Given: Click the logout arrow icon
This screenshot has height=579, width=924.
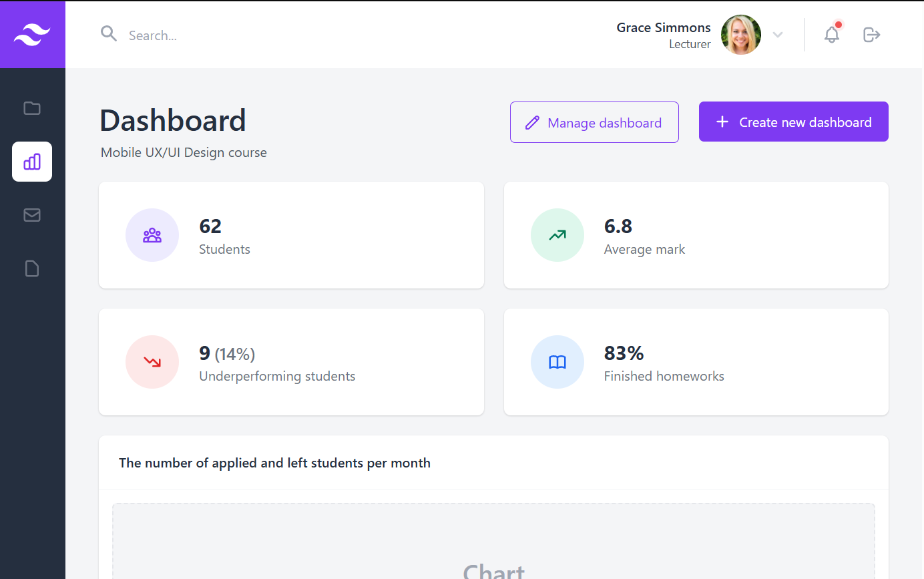Looking at the screenshot, I should [x=872, y=34].
